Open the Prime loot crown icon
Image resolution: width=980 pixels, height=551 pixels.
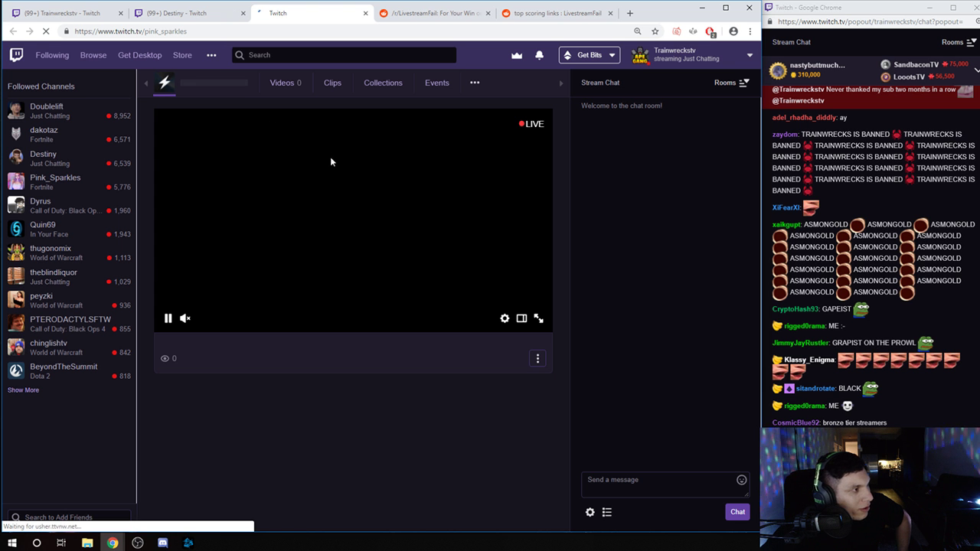point(517,55)
